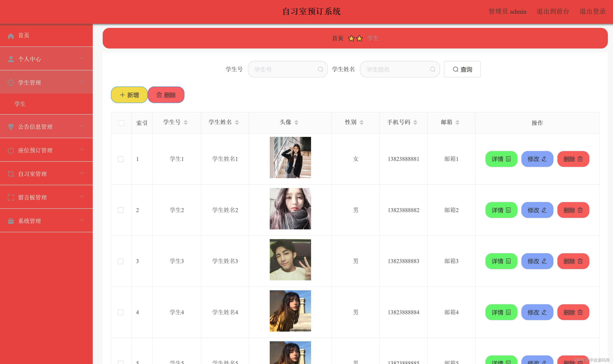Sort table by 学生号 column arrows
Viewport: 613px width, 364px height.
[186, 122]
